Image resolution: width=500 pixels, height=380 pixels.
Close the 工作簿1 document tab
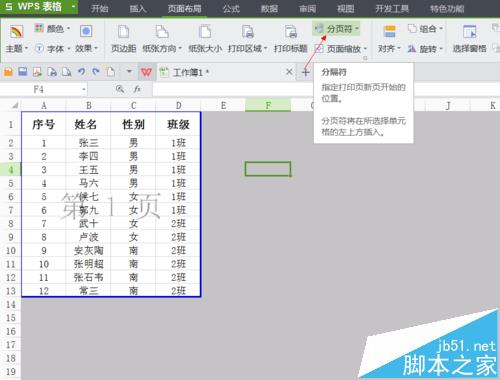289,72
